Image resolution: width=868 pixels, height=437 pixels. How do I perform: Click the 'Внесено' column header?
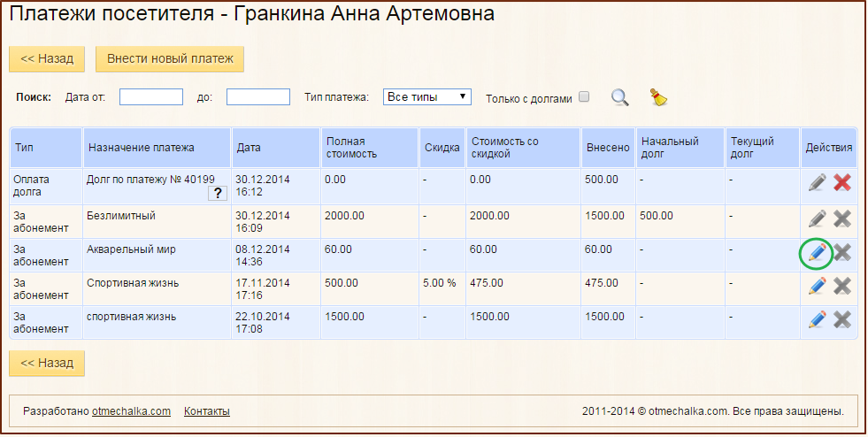[608, 148]
